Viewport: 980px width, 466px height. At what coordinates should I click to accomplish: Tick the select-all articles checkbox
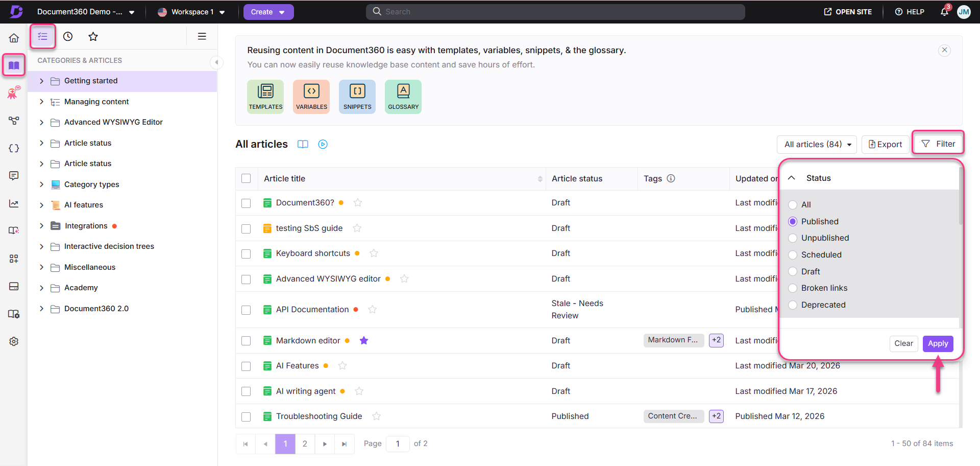tap(246, 178)
